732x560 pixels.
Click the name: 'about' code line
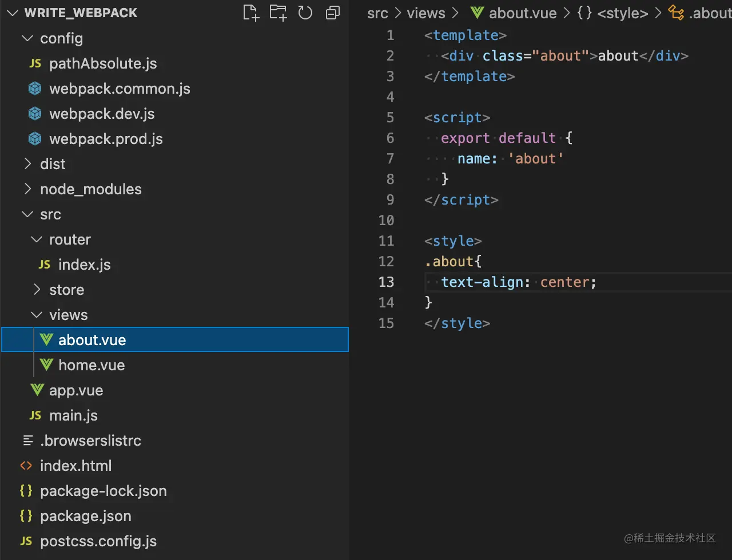pyautogui.click(x=511, y=159)
